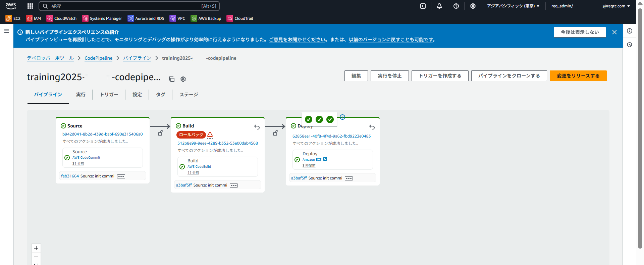Viewport: 644px width, 265px height.
Task: Toggle the transition lock between Source and Build
Action: coord(160,133)
